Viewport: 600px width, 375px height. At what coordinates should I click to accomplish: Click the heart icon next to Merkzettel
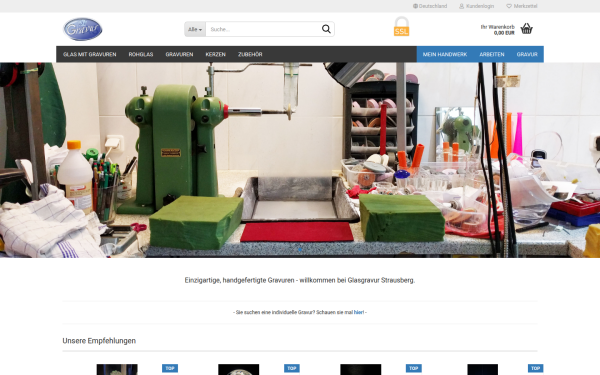509,6
